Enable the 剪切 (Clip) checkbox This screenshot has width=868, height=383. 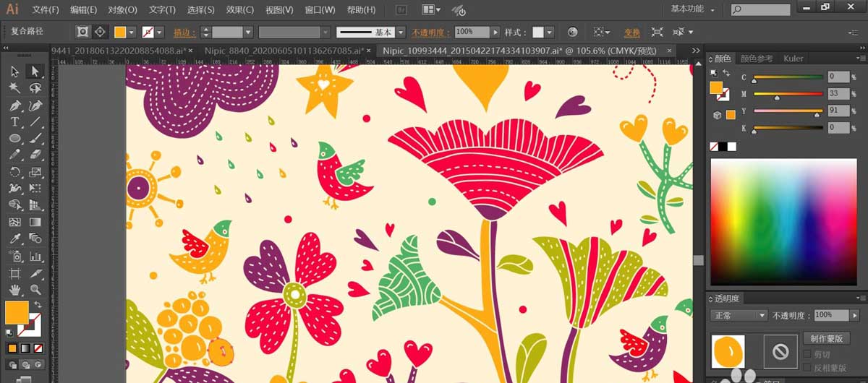click(x=808, y=354)
